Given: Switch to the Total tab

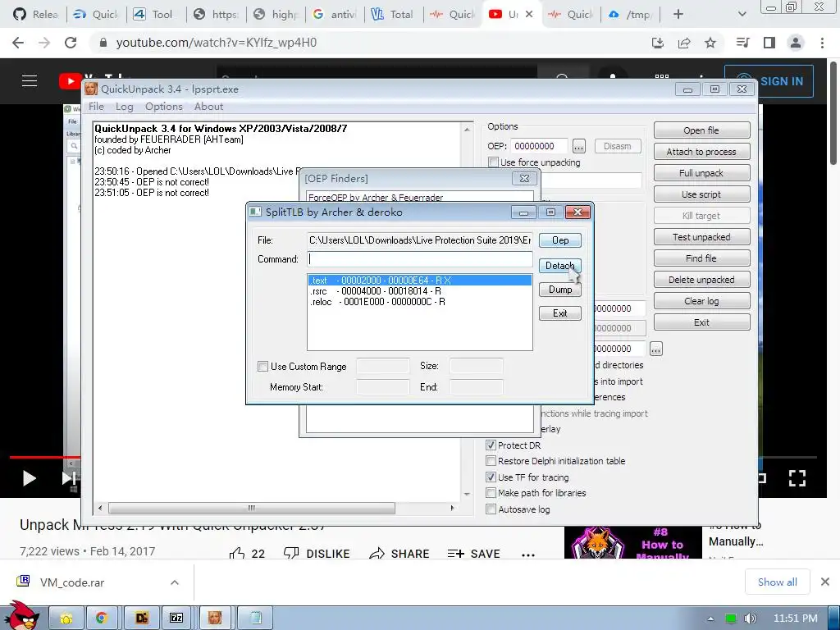Looking at the screenshot, I should click(x=393, y=15).
